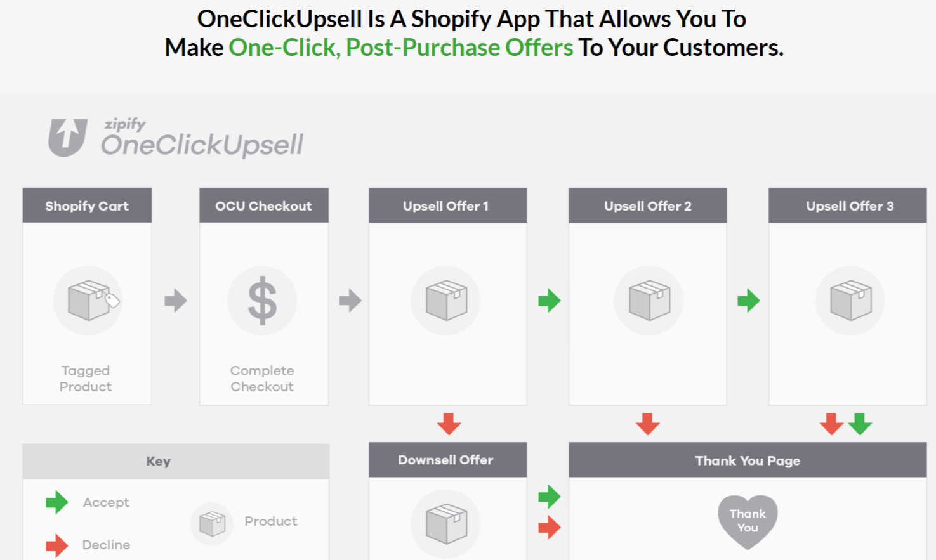Click the tagged product box icon
The height and width of the screenshot is (560, 936).
tap(89, 300)
